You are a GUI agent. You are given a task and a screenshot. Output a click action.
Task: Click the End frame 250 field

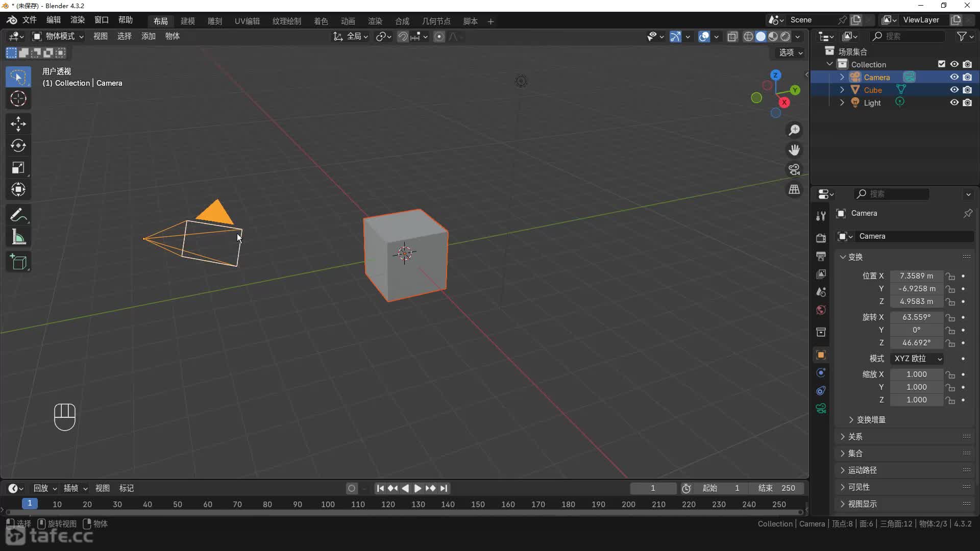(776, 488)
